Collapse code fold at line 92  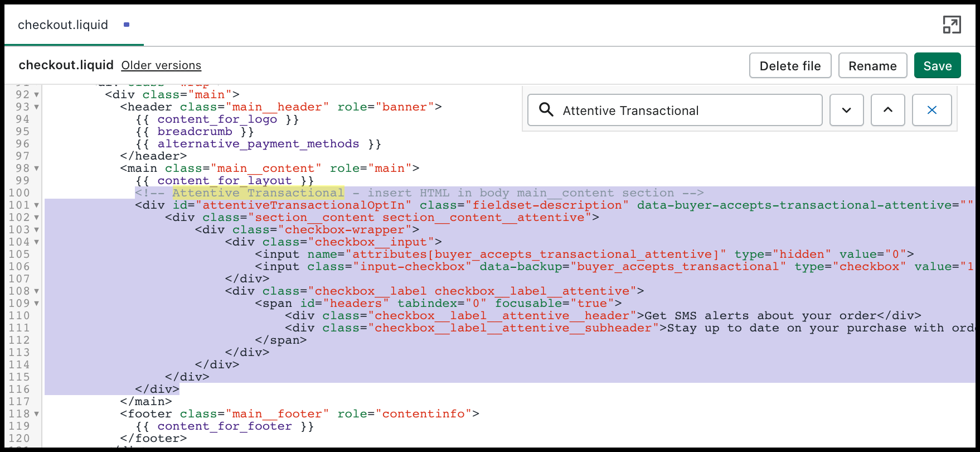coord(37,95)
